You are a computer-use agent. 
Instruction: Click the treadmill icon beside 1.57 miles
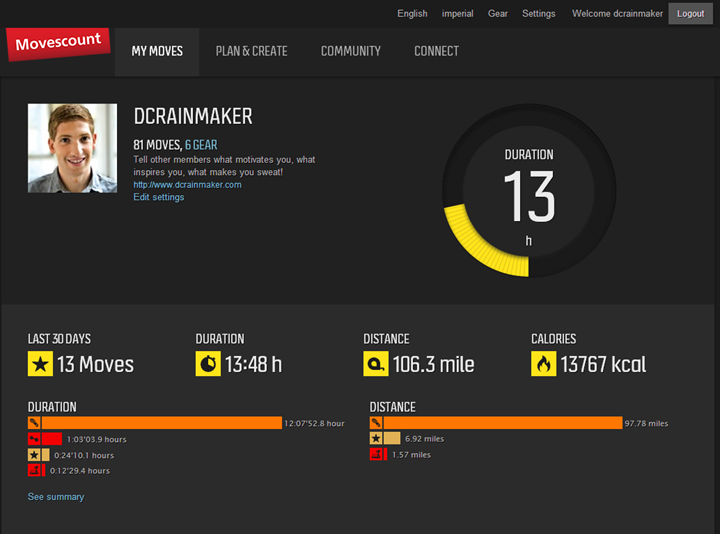[376, 455]
